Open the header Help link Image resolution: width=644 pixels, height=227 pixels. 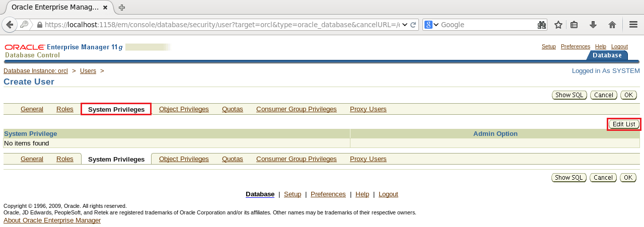601,46
